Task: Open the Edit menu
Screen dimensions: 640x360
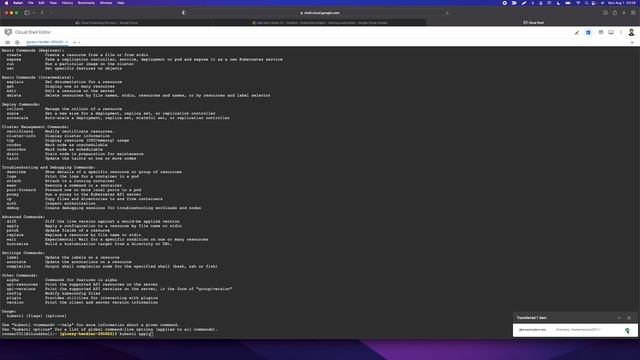Action: click(x=41, y=3)
